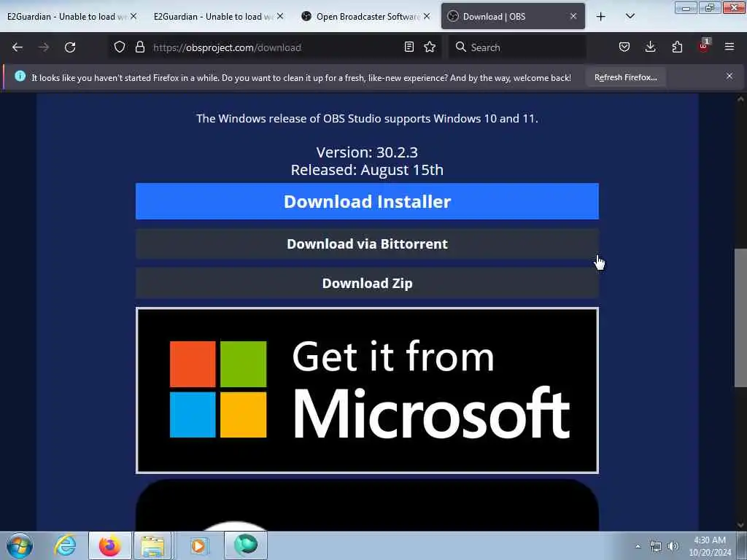Switch to second E2Guardian tab

[212, 17]
